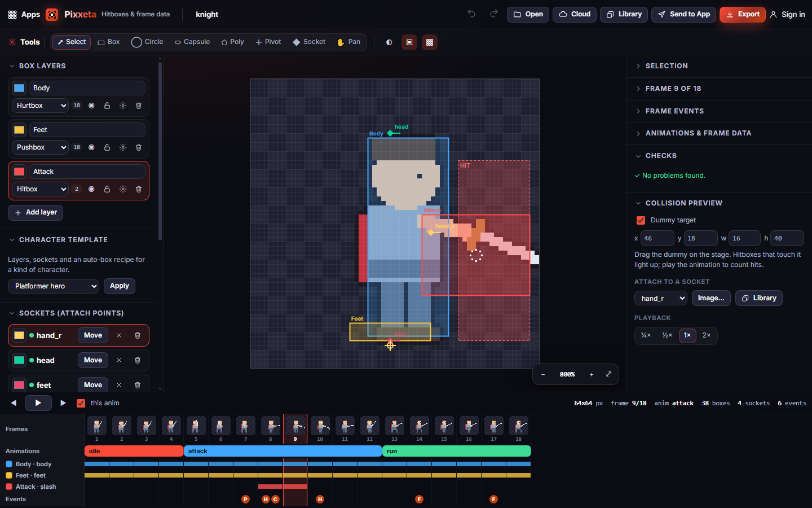
Task: Open the Attack layer red color swatch
Action: pyautogui.click(x=19, y=172)
